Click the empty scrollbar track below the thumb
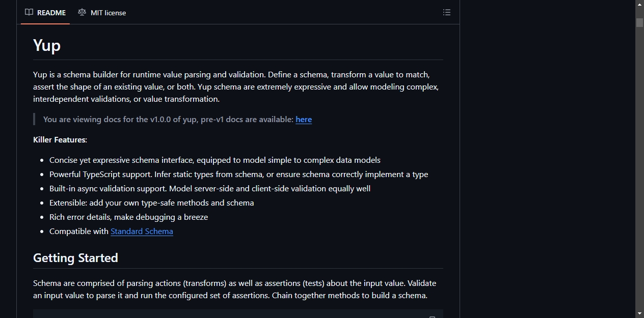 pyautogui.click(x=639, y=168)
